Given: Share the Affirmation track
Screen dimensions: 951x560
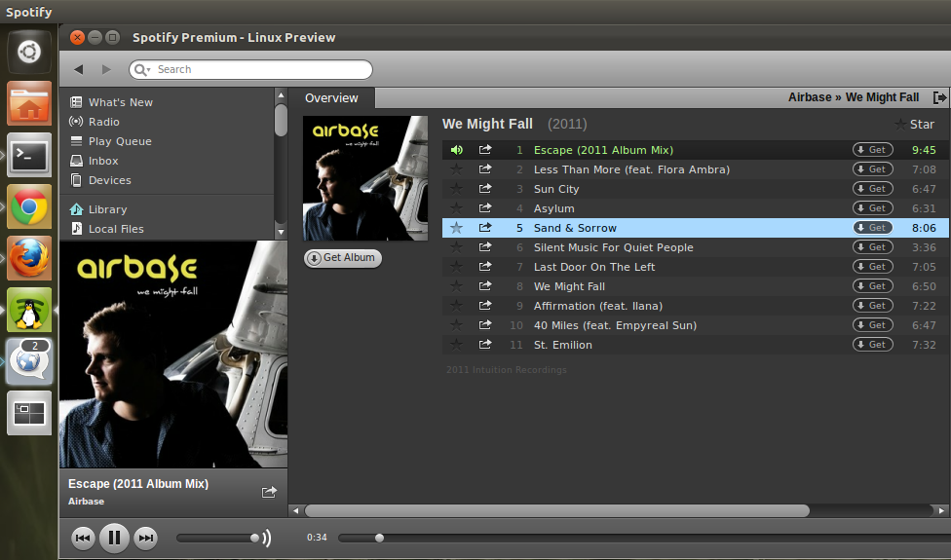Looking at the screenshot, I should click(485, 306).
